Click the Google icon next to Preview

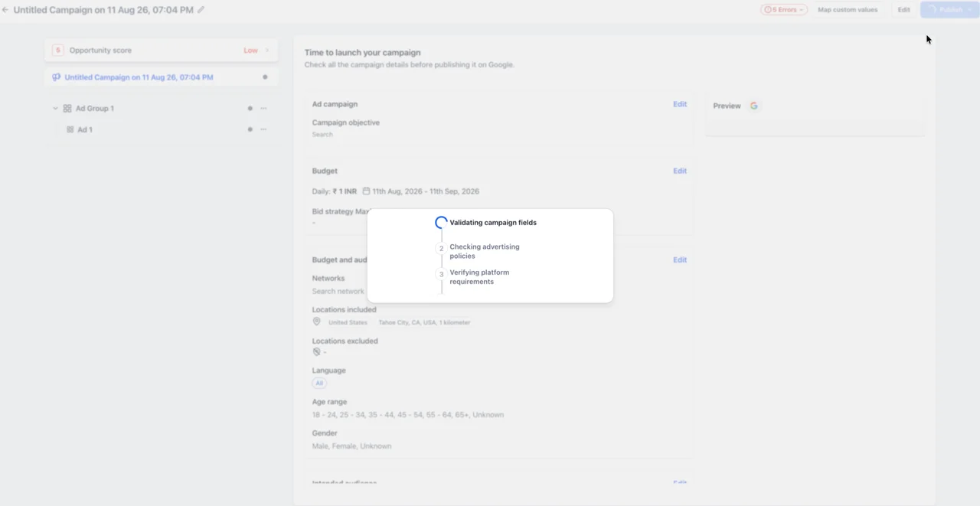point(754,106)
